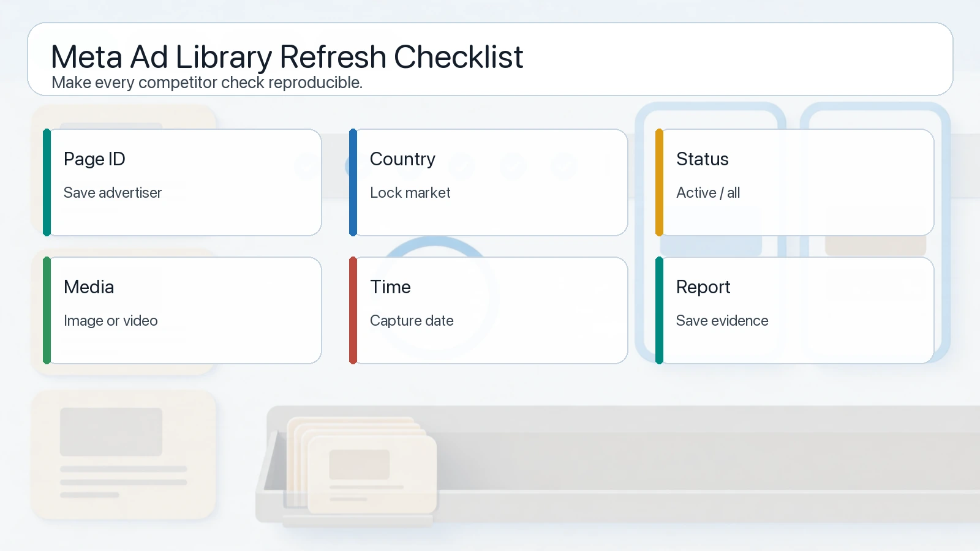This screenshot has width=980, height=551.
Task: Select the Page ID card heading
Action: [94, 159]
